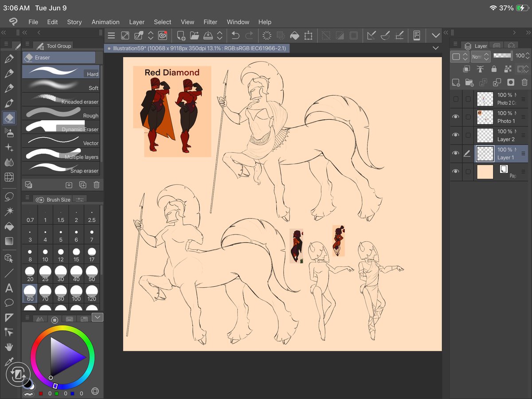The image size is (532, 399).
Task: Hide the Paper layer
Action: tap(456, 172)
